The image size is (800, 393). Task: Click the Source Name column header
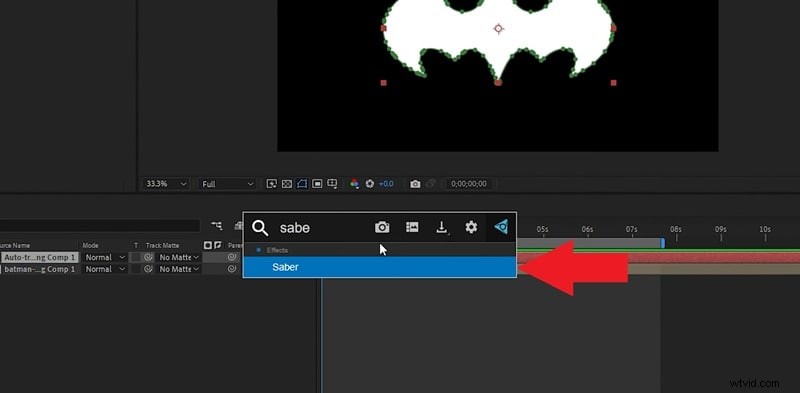pos(15,245)
